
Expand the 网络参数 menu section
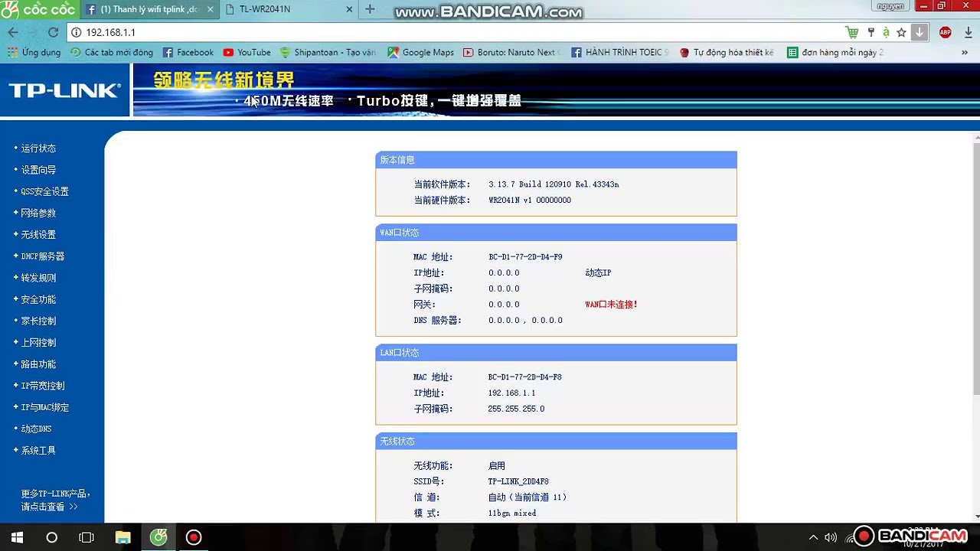point(38,213)
